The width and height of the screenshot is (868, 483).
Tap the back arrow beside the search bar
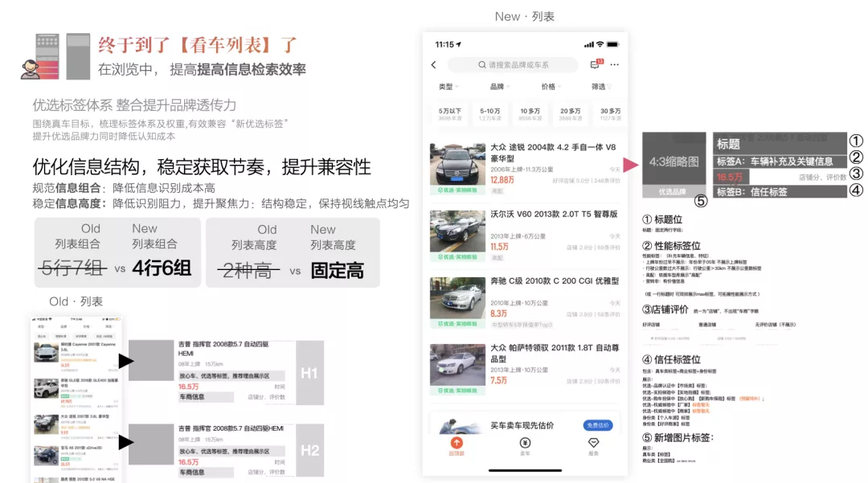[x=433, y=65]
